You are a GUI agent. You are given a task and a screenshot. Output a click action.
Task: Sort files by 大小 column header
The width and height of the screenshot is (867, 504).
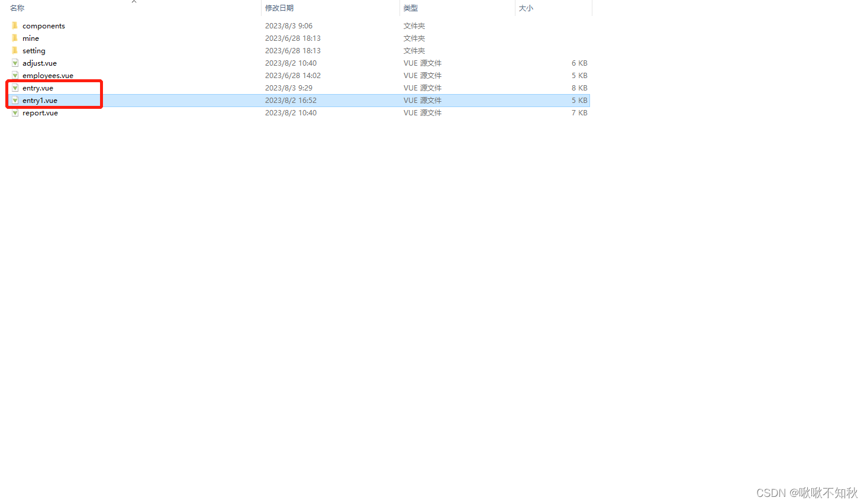point(526,8)
